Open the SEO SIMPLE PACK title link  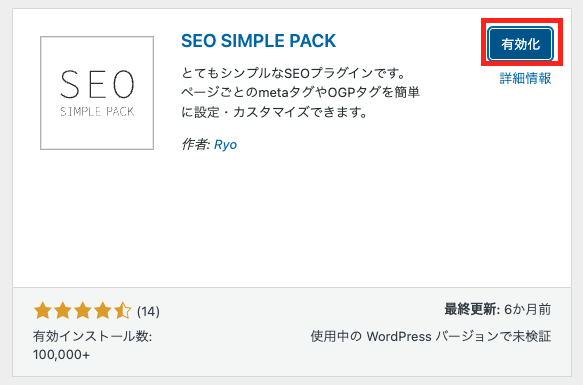pyautogui.click(x=258, y=41)
